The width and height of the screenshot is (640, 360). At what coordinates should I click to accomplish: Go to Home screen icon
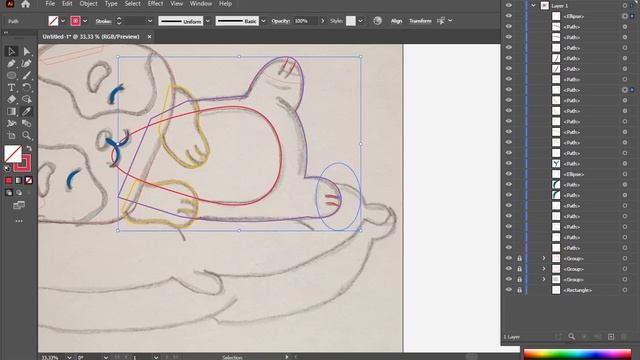[25, 4]
